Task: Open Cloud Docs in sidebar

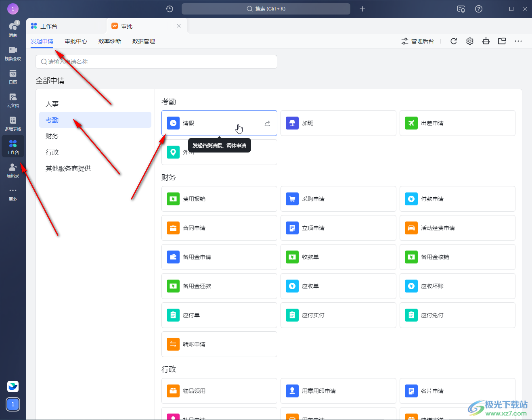Action: (13, 100)
